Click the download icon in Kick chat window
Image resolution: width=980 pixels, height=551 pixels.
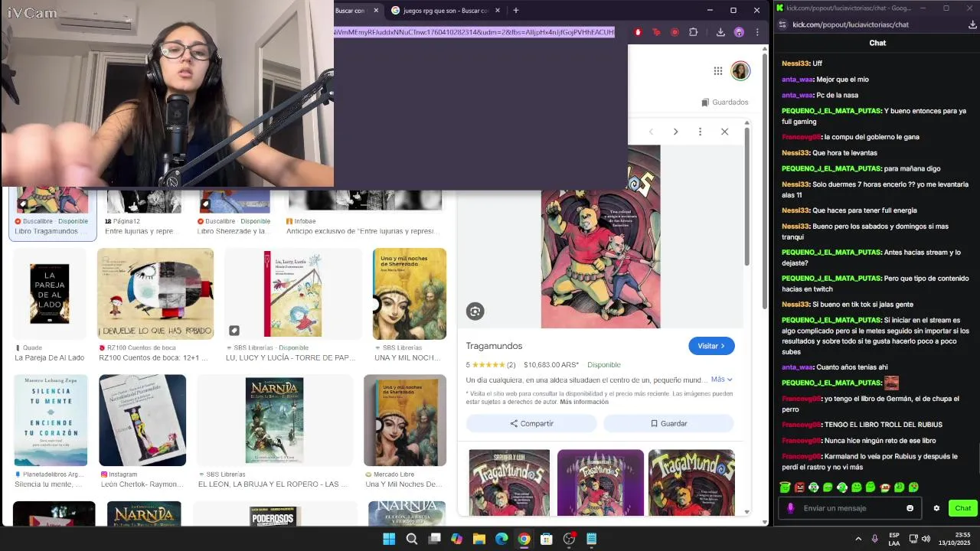(972, 24)
